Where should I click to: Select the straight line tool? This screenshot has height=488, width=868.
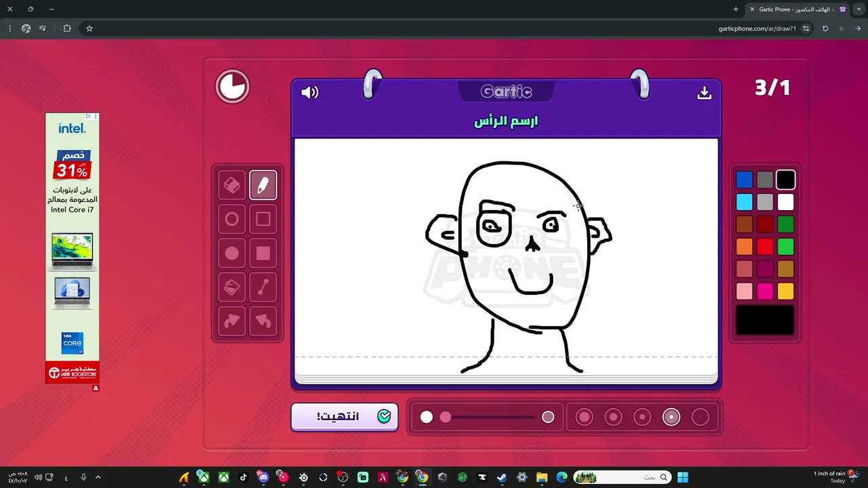point(263,288)
